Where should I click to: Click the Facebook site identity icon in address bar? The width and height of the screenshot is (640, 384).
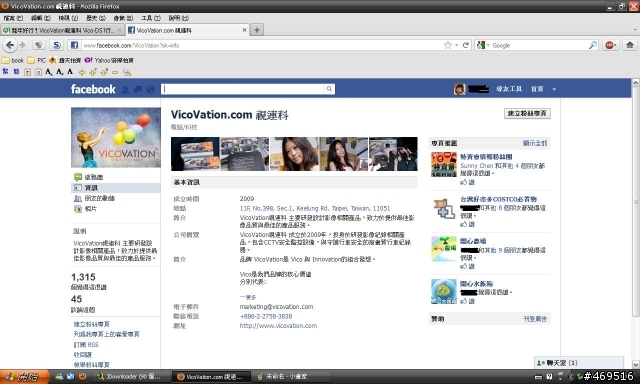(x=74, y=45)
